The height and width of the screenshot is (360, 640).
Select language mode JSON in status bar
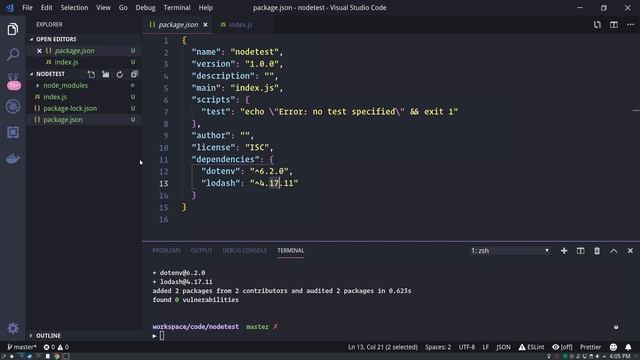[x=503, y=347]
